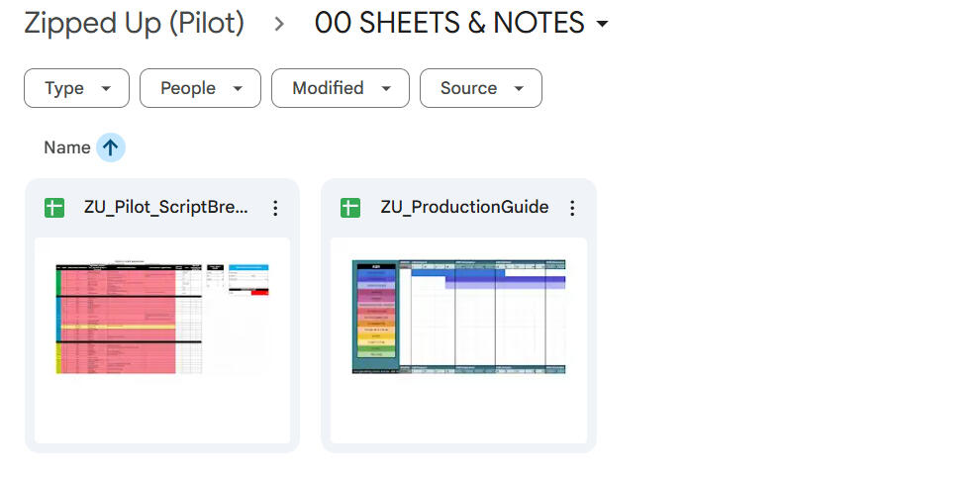The image size is (980, 480).
Task: Open the People filter dropdown
Action: [x=200, y=88]
